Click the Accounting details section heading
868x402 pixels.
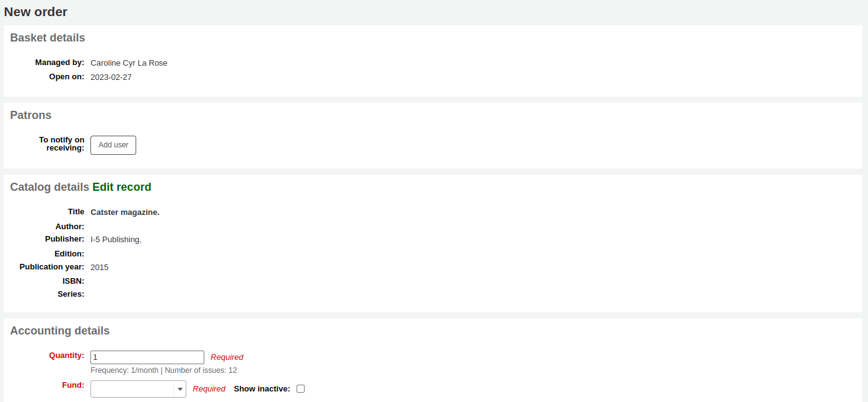click(x=59, y=330)
